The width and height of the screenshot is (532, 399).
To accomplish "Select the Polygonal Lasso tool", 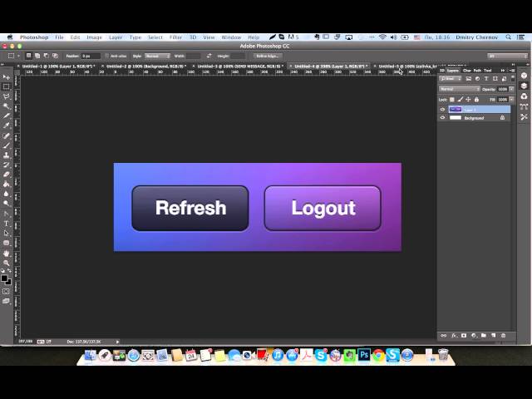I will (x=6, y=96).
